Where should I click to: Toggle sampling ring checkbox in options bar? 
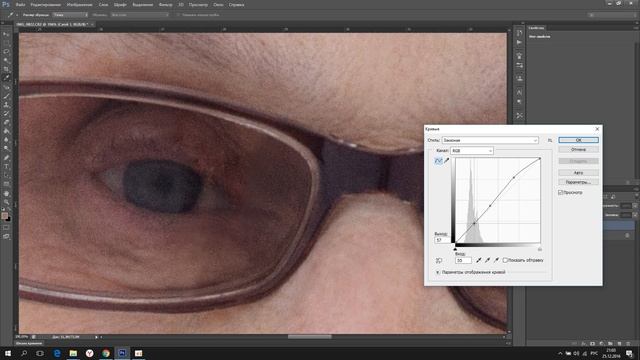point(178,15)
